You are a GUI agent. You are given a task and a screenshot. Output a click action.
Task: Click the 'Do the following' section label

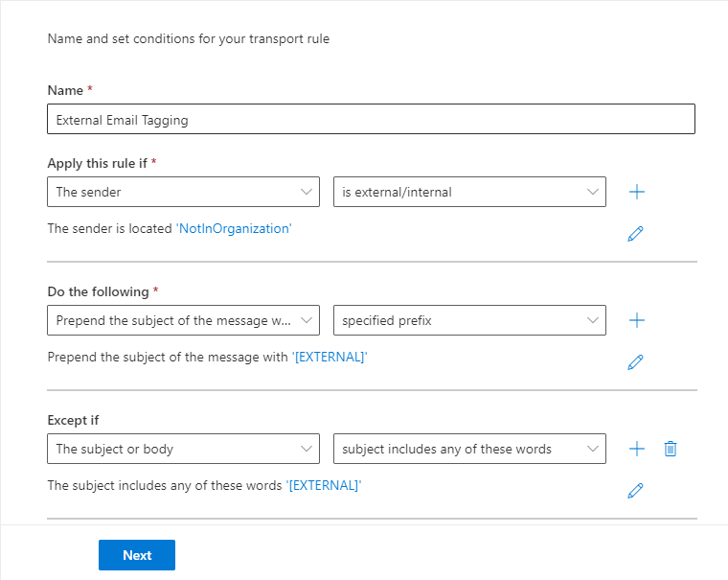[98, 291]
